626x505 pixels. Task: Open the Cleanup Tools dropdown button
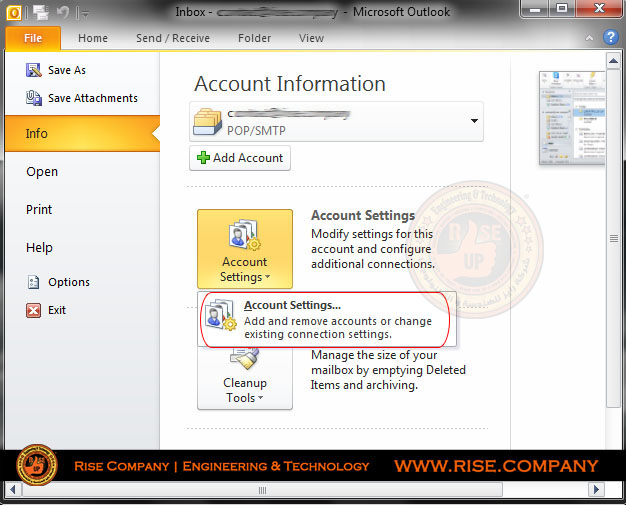[245, 379]
